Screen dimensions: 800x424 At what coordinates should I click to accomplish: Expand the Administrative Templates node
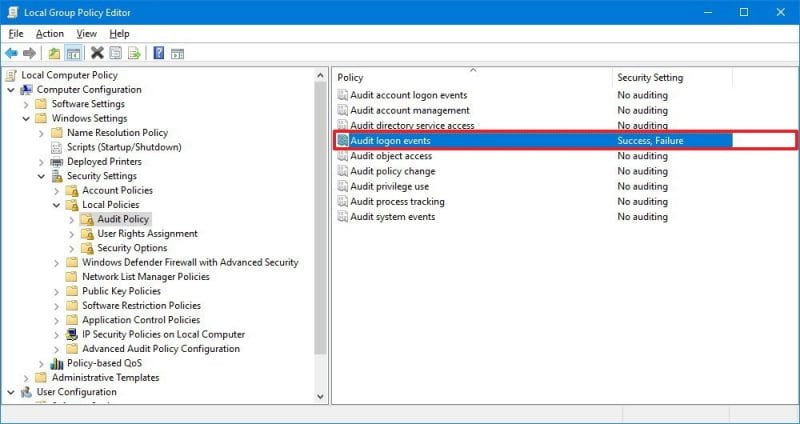pos(26,378)
